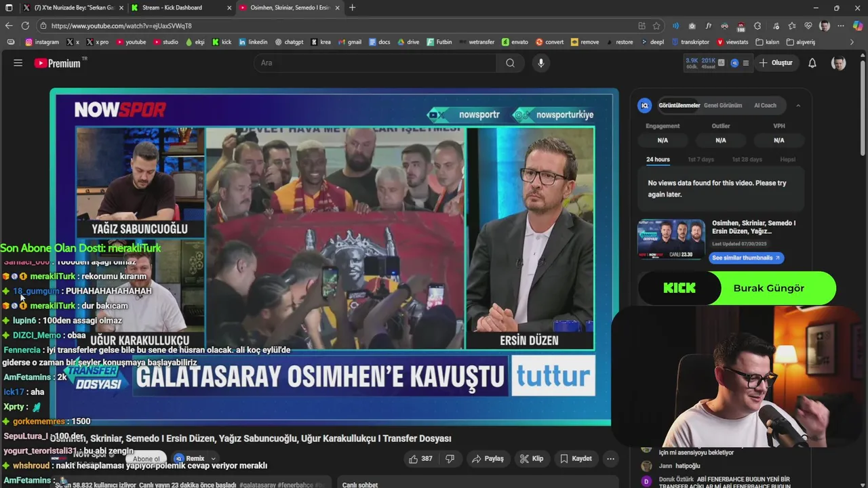Click the Klip clip button

pos(531,459)
